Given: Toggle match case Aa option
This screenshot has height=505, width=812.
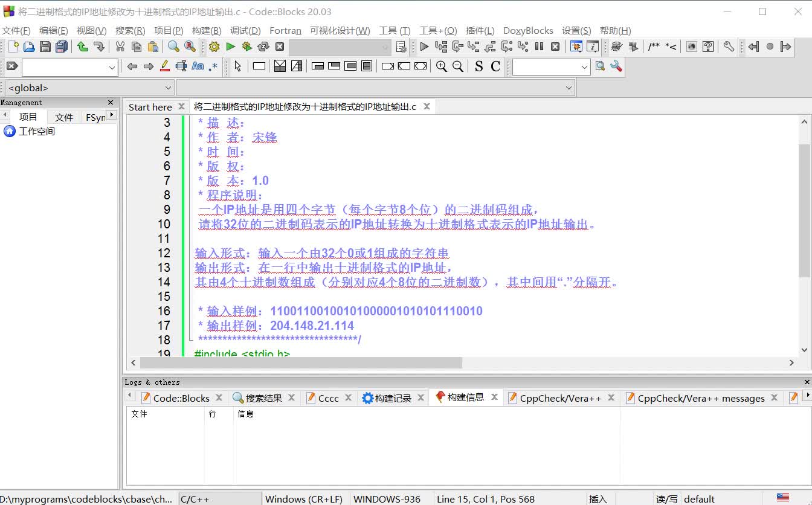Looking at the screenshot, I should (x=198, y=66).
